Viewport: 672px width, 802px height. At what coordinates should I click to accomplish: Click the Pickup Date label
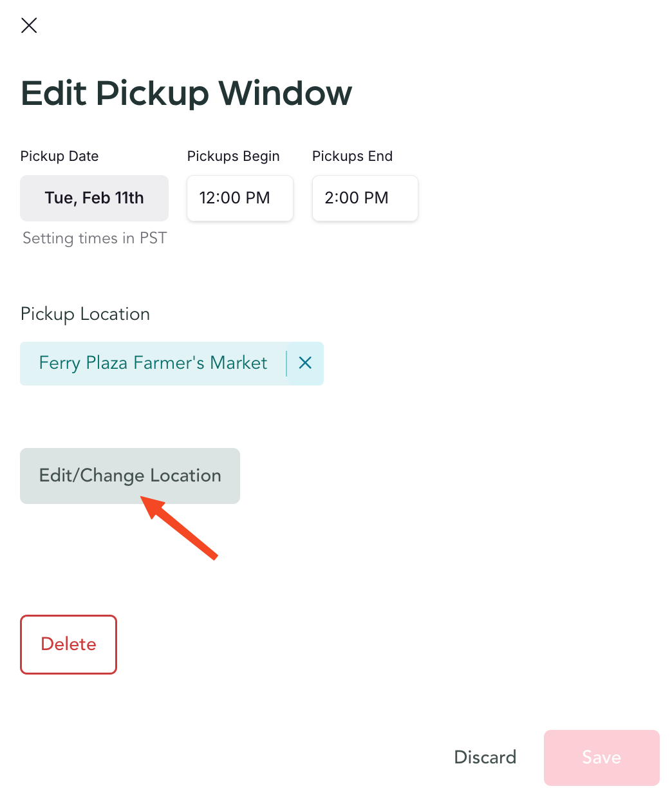(59, 156)
